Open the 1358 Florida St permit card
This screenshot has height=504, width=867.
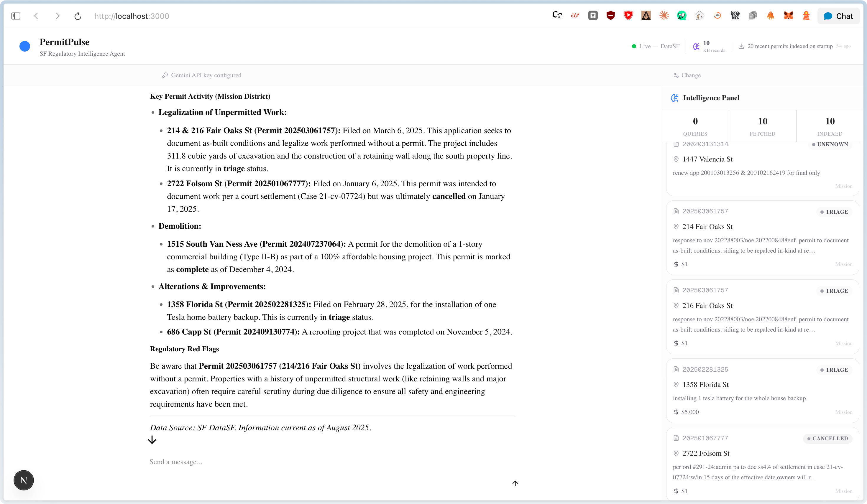pos(762,391)
